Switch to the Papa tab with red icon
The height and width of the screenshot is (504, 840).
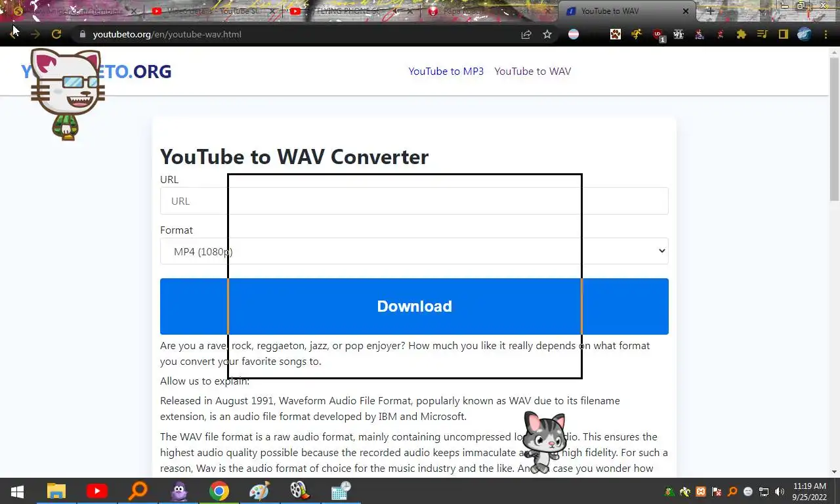[x=490, y=11]
